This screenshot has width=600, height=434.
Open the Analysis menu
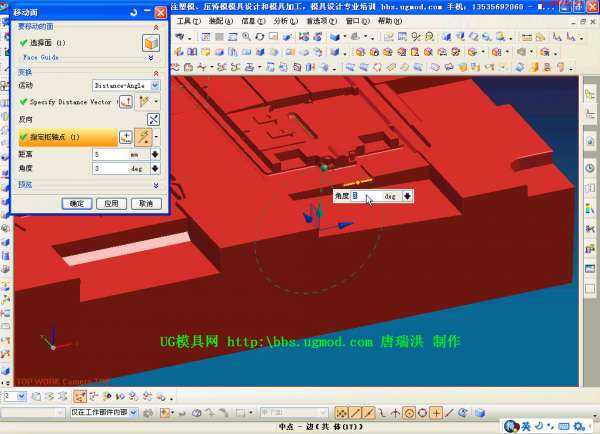(x=284, y=20)
